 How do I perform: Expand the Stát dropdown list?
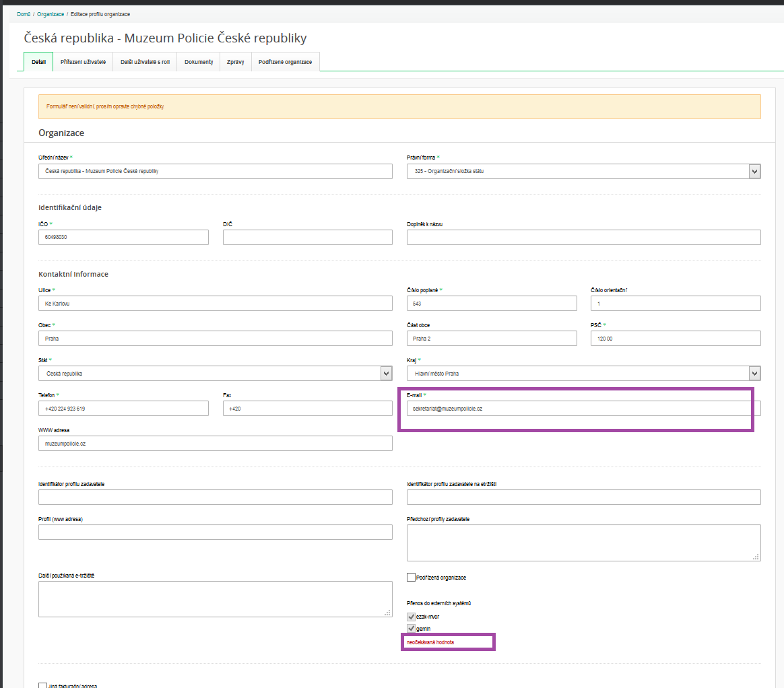(x=386, y=374)
